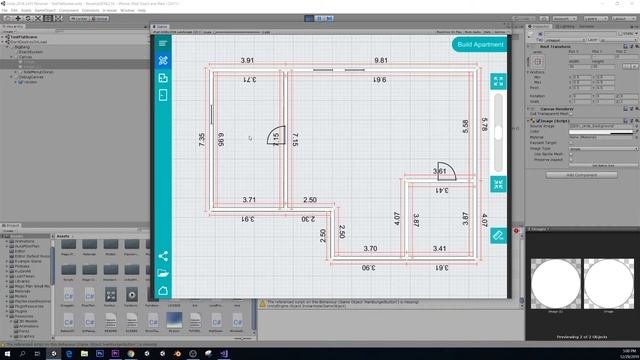Click the home icon at sidebar bottom

(x=163, y=291)
